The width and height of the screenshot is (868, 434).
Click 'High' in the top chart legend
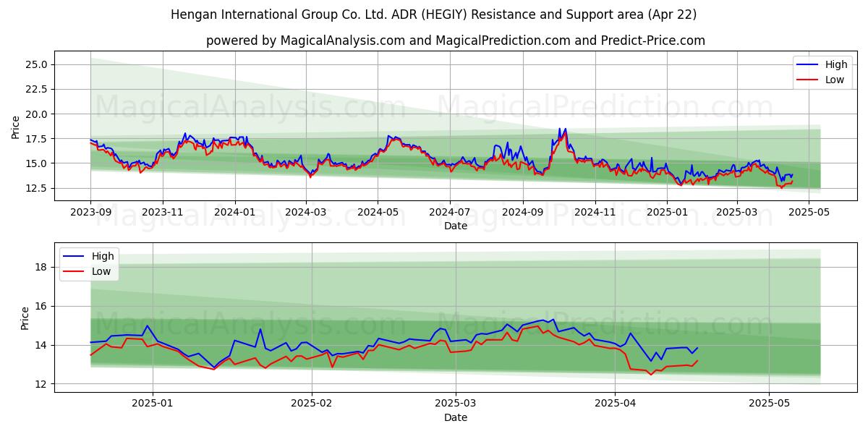pos(836,64)
